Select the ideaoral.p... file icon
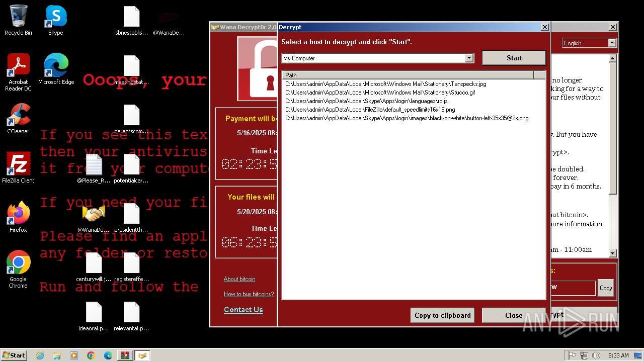This screenshot has height=362, width=644. tap(94, 317)
